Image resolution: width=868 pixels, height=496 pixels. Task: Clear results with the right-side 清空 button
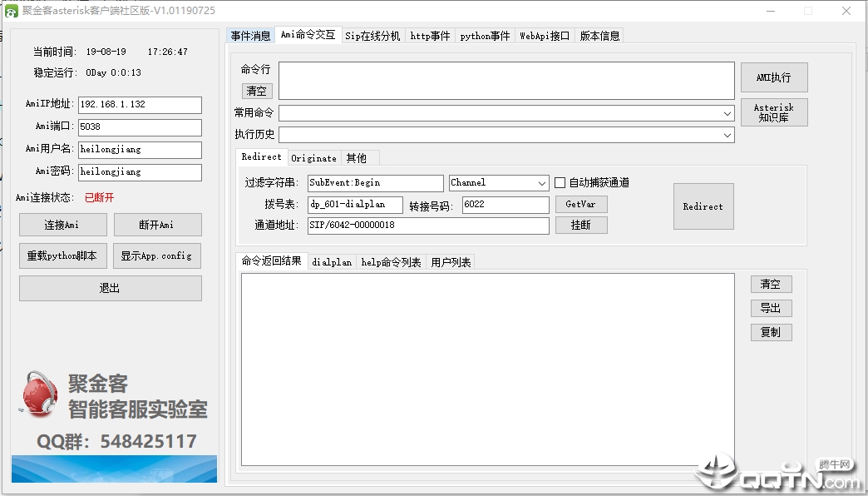click(771, 285)
